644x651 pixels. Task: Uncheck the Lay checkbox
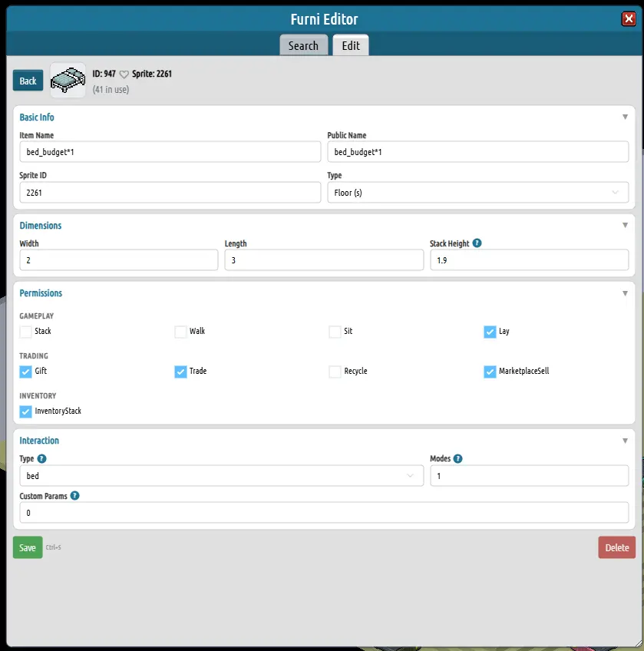(x=490, y=332)
